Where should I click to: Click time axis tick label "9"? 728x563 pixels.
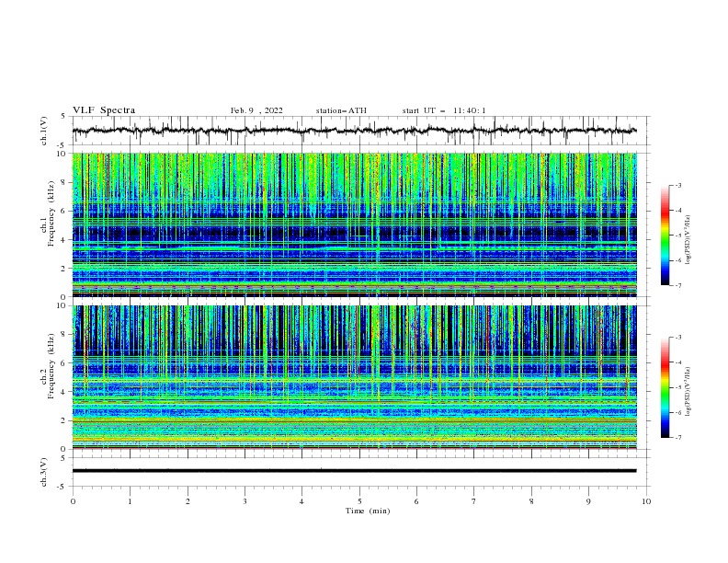coord(588,501)
